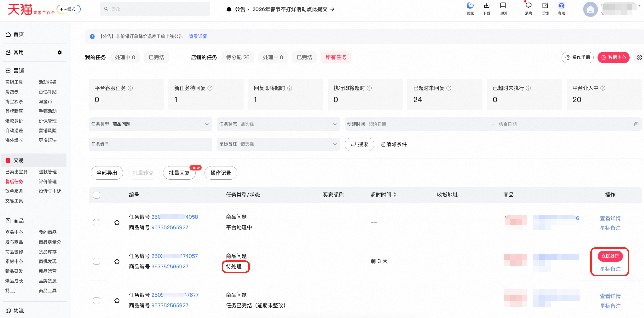Focus the 任务编号 input field
This screenshot has height=318, width=644.
click(x=151, y=144)
